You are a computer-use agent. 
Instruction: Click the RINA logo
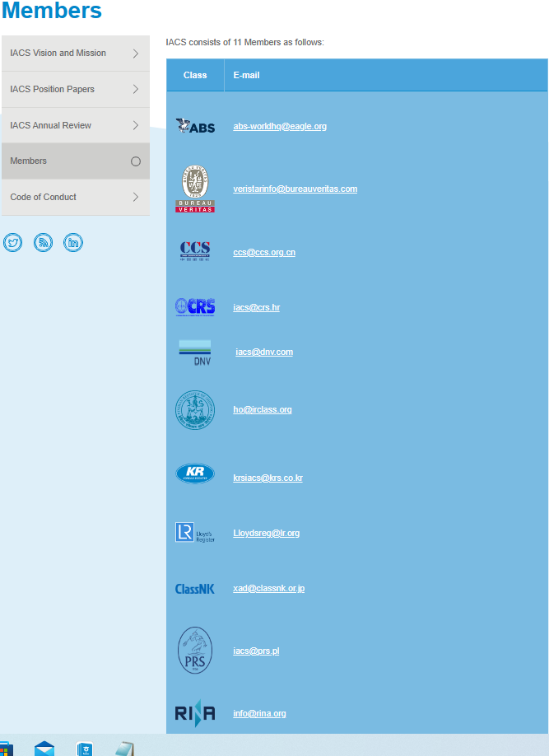tap(195, 713)
